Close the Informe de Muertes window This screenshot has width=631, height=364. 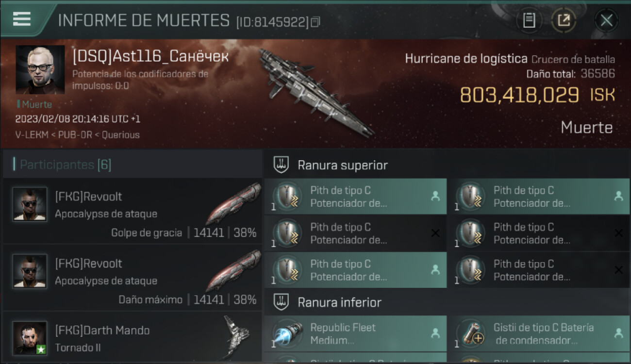coord(606,20)
